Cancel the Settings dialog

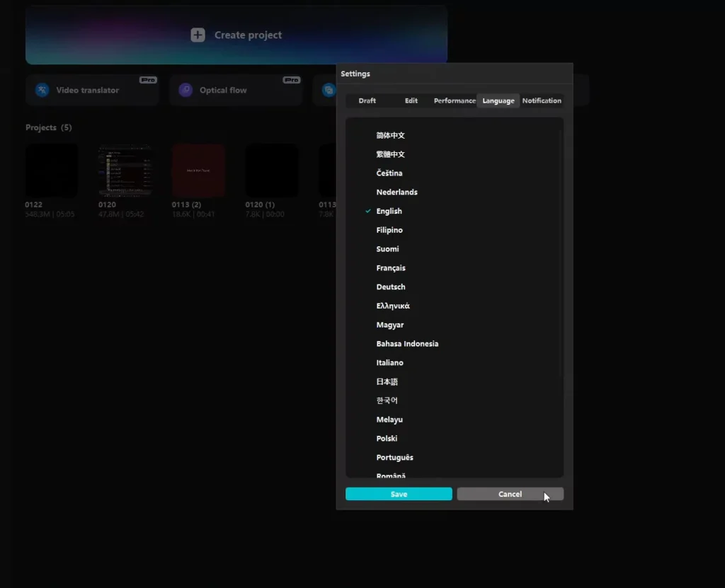coord(510,494)
